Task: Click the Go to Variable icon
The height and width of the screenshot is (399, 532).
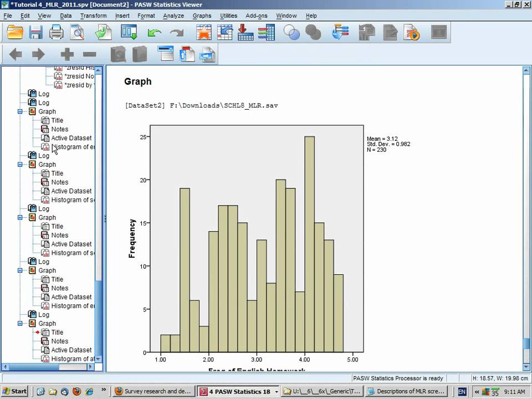Action: pos(245,33)
